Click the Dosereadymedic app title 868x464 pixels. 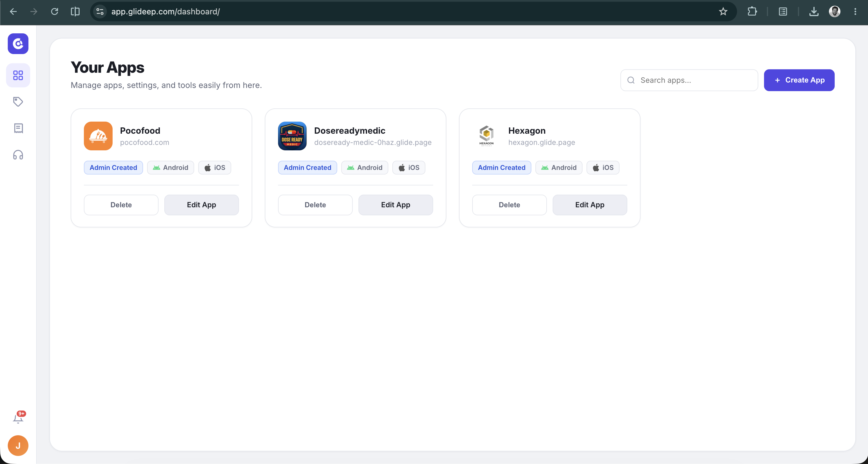click(350, 131)
